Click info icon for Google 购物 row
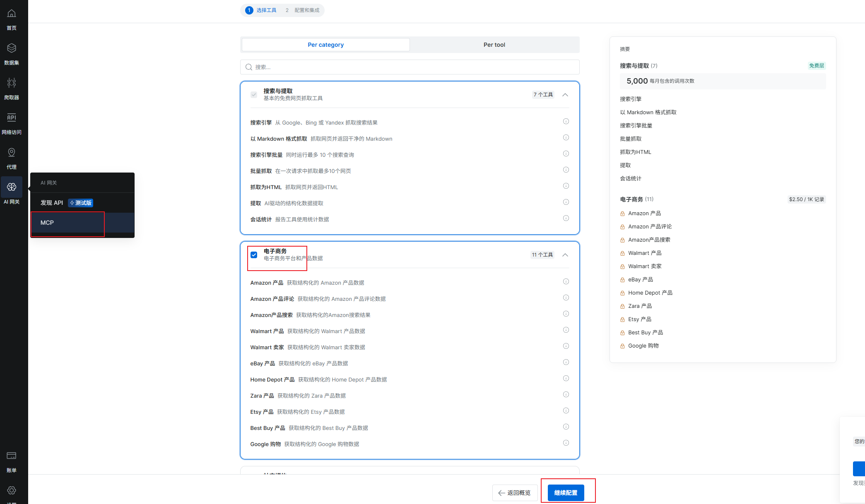Image resolution: width=865 pixels, height=504 pixels. pyautogui.click(x=566, y=443)
